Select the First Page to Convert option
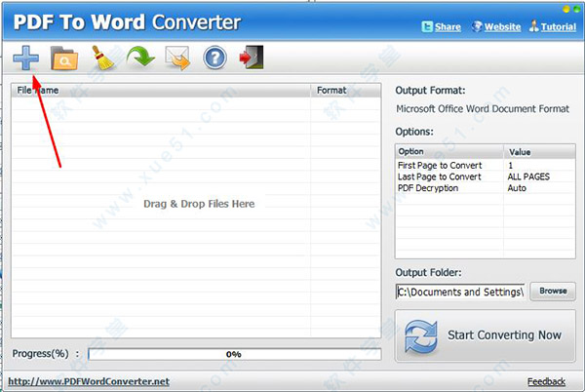Viewport: 585px width, 392px height. click(x=440, y=166)
